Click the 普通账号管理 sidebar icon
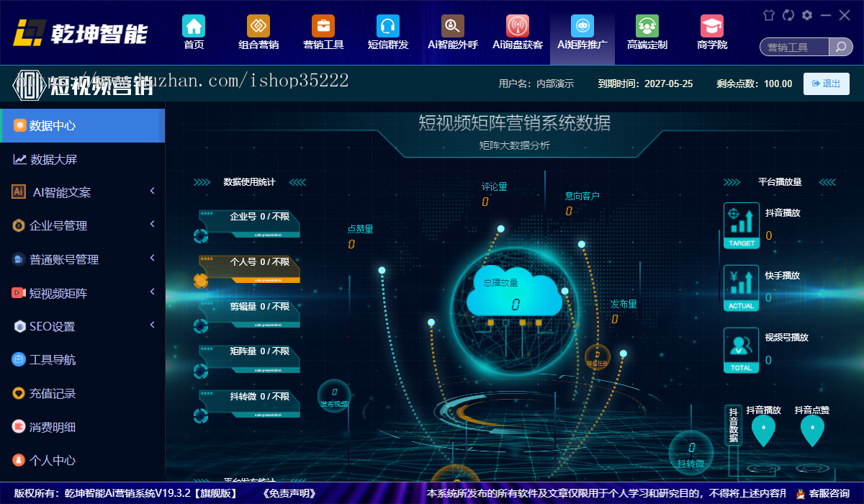 [x=19, y=259]
